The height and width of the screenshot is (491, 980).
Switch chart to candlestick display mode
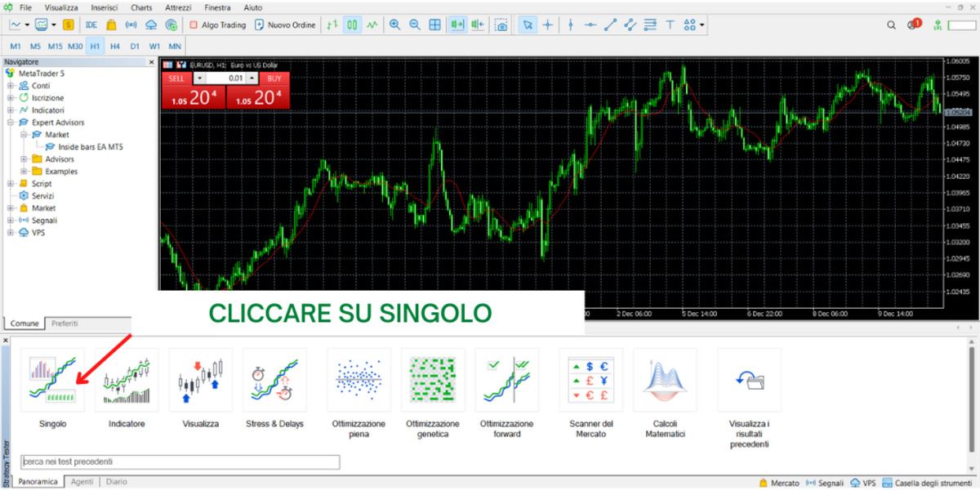(353, 25)
